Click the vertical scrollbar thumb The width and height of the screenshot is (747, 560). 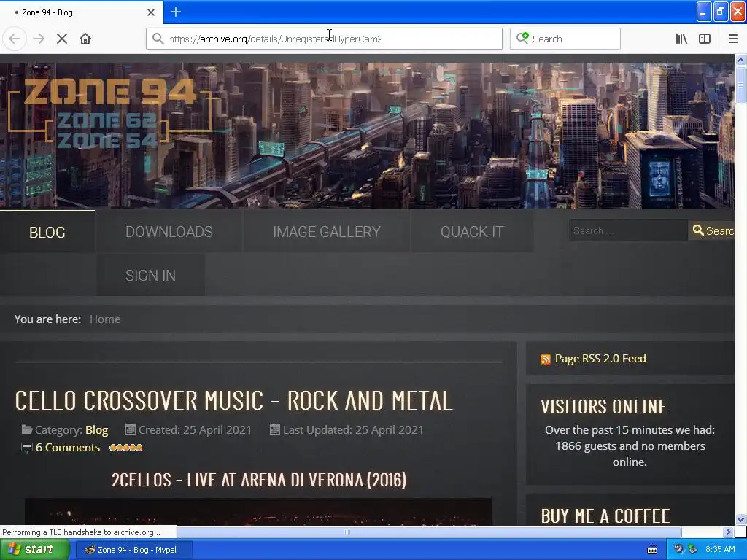[x=741, y=85]
